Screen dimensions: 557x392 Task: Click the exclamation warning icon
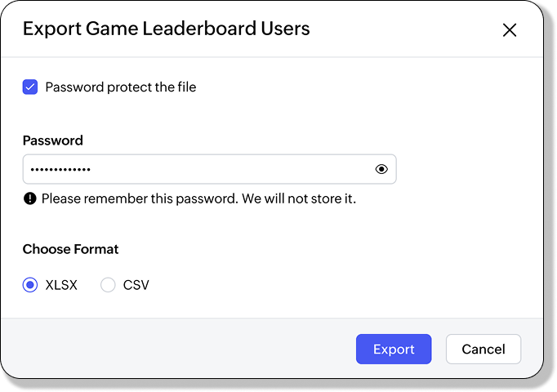(30, 198)
